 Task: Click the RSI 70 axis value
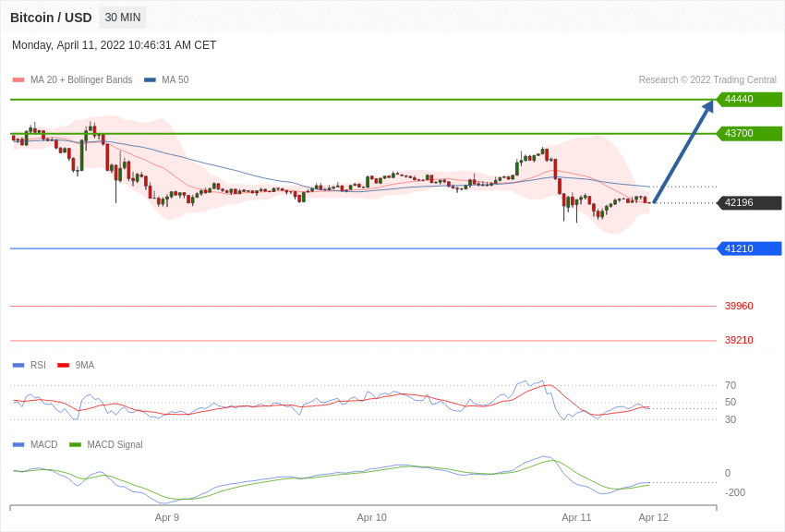731,385
